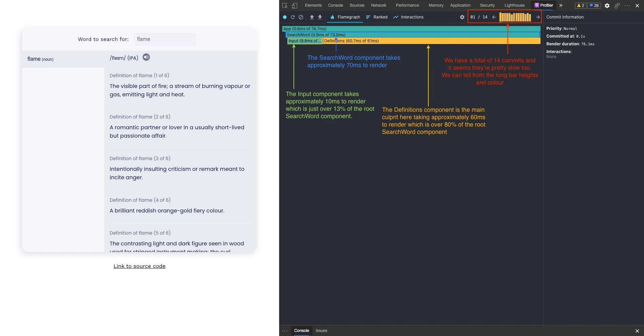
Task: Click the inspect element picker icon
Action: 285,5
